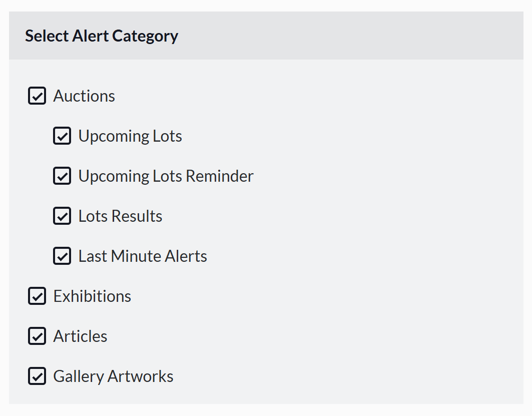The width and height of the screenshot is (532, 416).
Task: Select the 'Upcoming Lots Reminder' label text
Action: pyautogui.click(x=166, y=176)
